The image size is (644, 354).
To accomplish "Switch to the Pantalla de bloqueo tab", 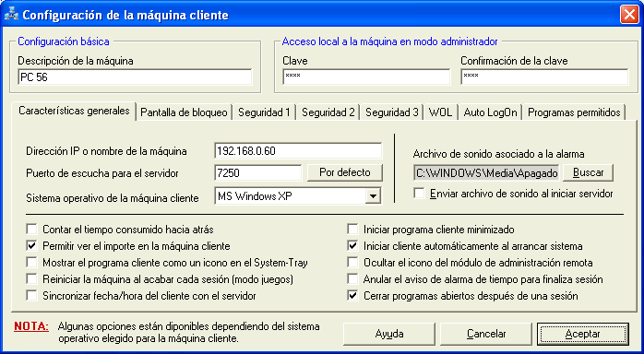I will [184, 112].
